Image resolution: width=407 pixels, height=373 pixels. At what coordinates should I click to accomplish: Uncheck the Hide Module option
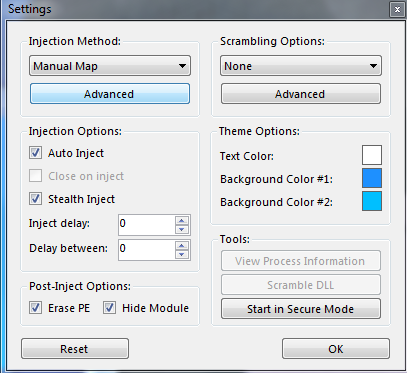coord(109,308)
